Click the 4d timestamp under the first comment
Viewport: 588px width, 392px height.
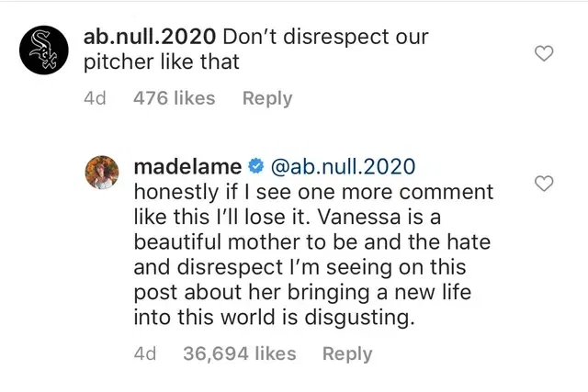point(95,98)
